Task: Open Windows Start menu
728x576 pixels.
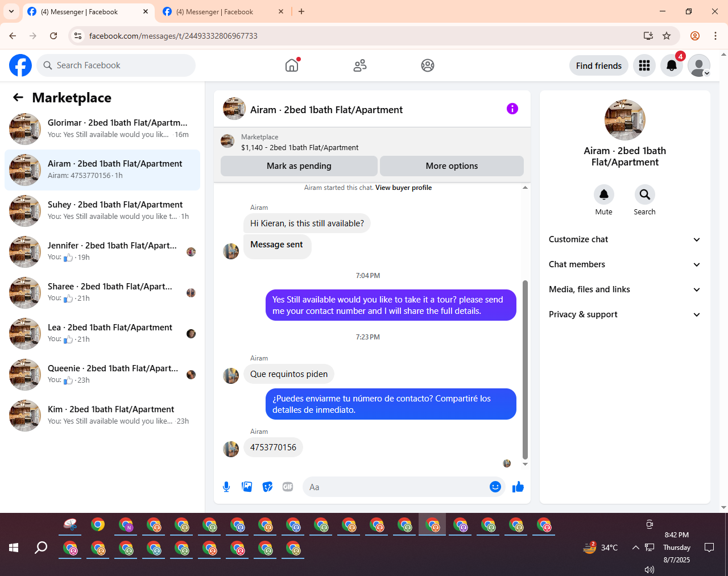Action: click(x=14, y=548)
